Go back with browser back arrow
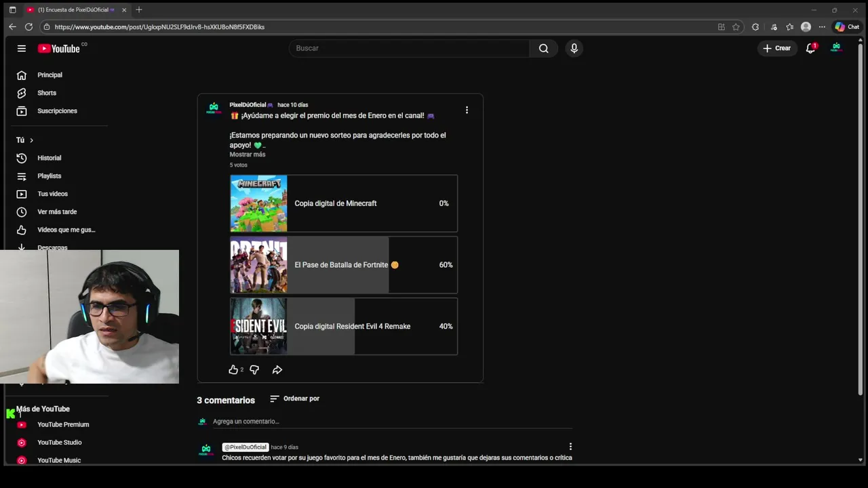The width and height of the screenshot is (868, 488). (12, 27)
